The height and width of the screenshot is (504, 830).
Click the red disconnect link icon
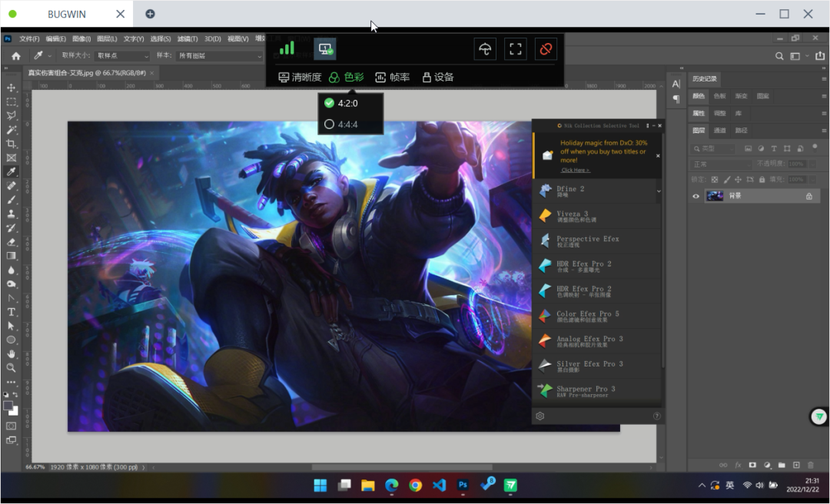(x=546, y=49)
